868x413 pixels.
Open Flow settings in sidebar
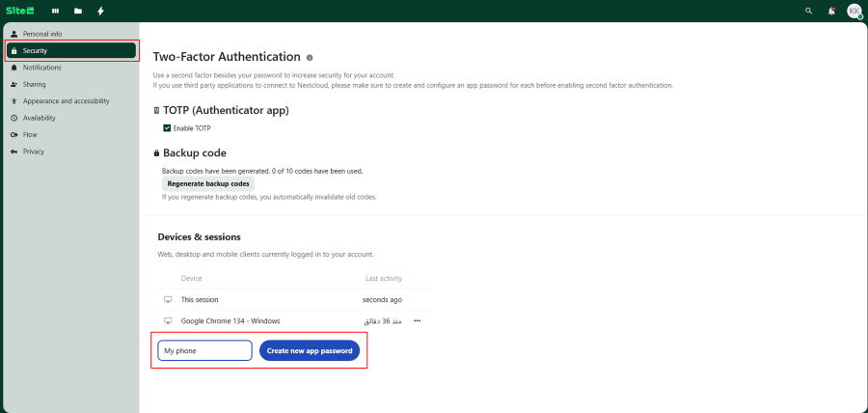pos(30,134)
